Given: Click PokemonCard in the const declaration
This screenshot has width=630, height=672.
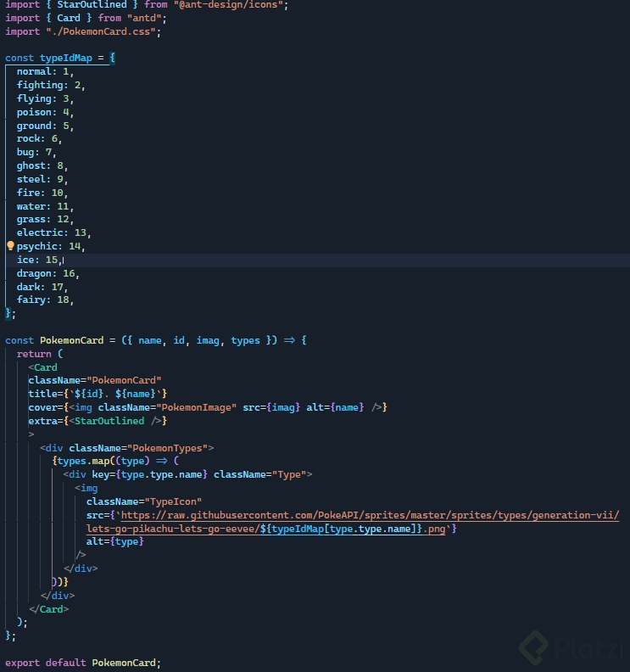Looking at the screenshot, I should pos(71,341).
